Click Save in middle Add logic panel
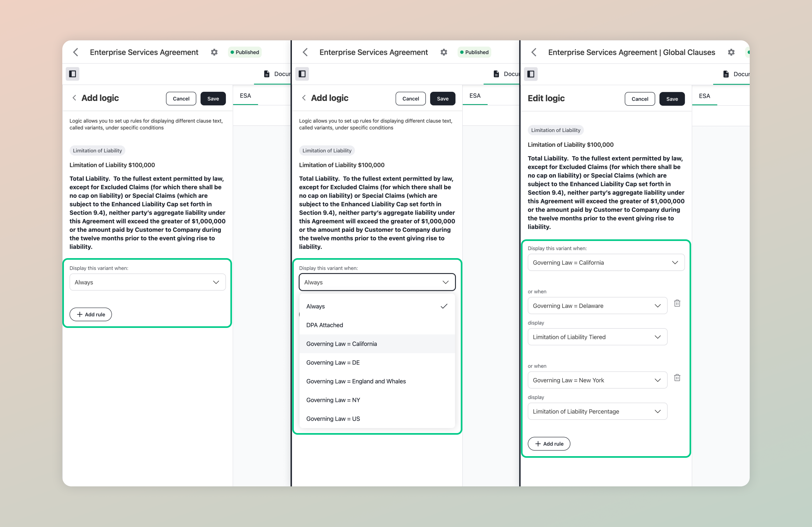The width and height of the screenshot is (812, 527). point(443,98)
